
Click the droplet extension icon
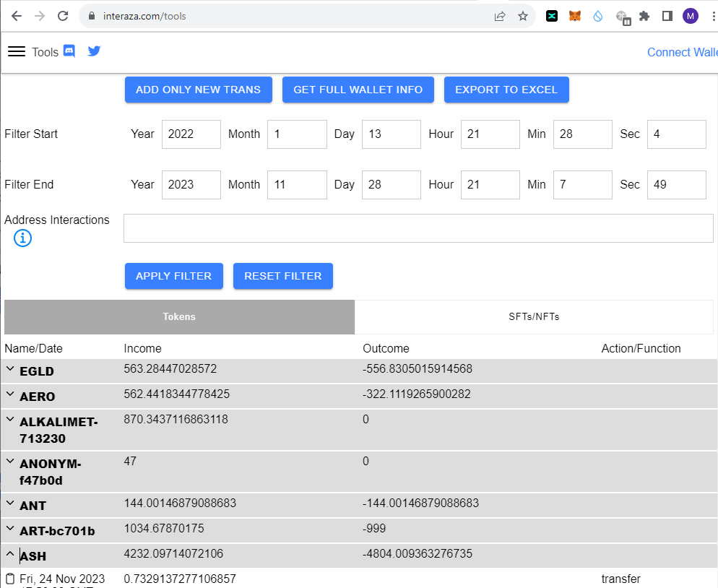coord(598,16)
